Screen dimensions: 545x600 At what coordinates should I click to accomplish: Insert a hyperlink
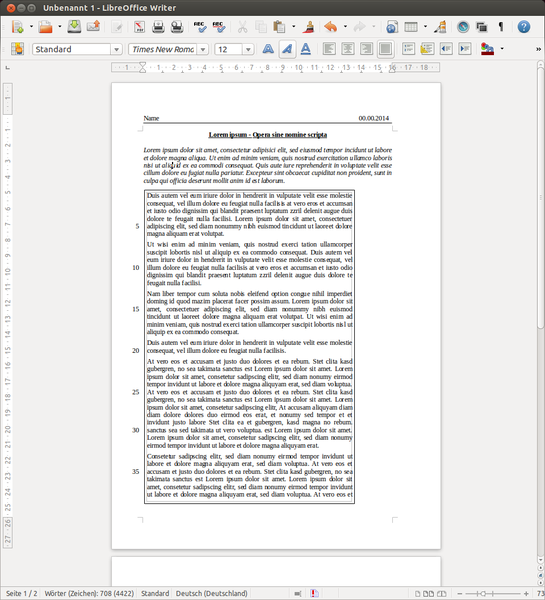tap(392, 27)
